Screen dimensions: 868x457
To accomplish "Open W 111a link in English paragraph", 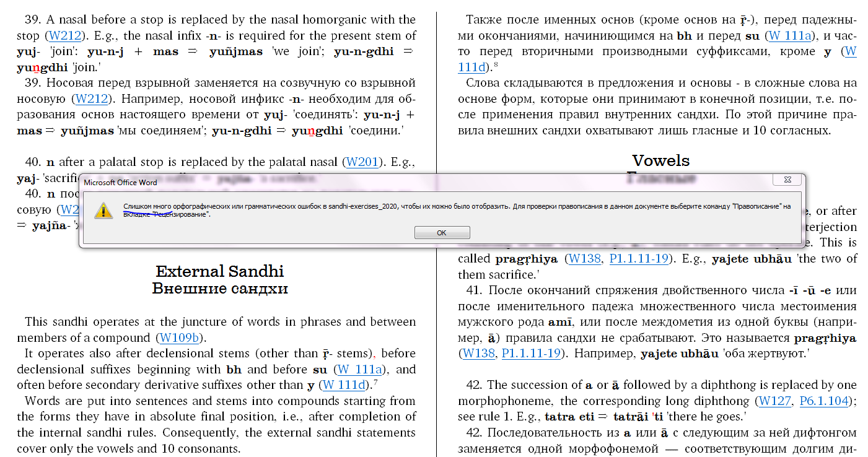I will [x=360, y=370].
